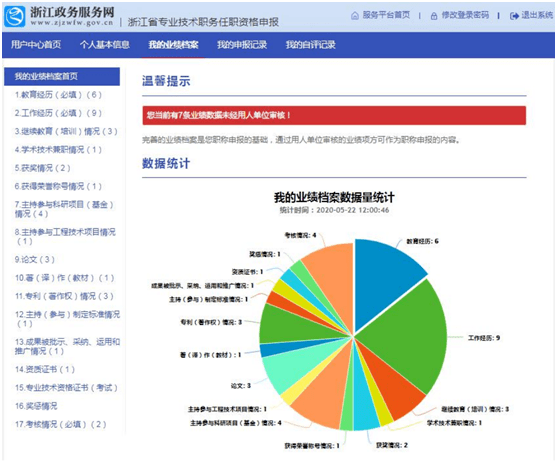Click 退出系统 to log out

[537, 15]
